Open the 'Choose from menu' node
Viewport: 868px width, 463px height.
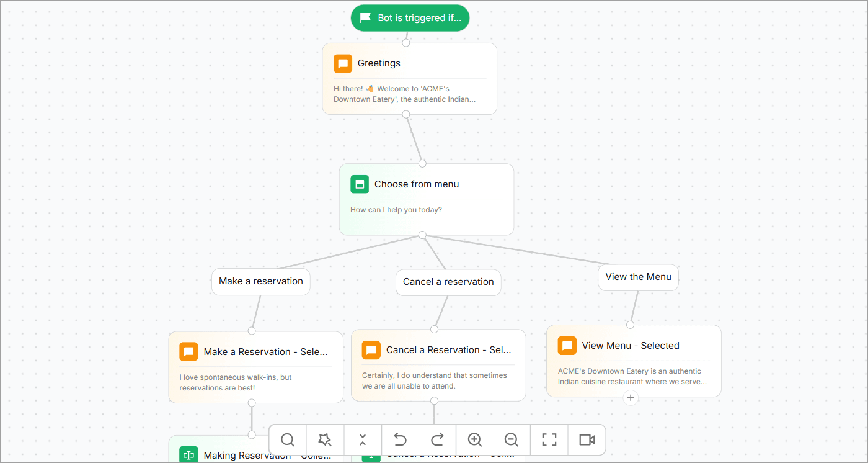click(x=427, y=199)
